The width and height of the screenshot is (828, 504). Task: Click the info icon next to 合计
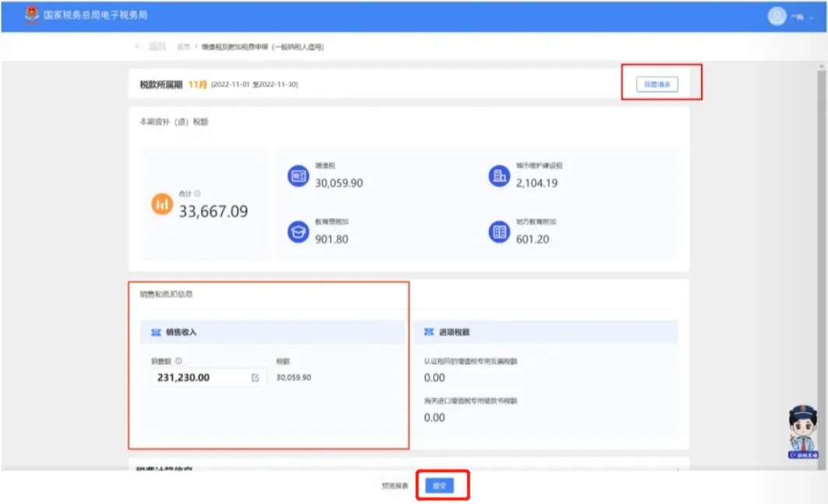click(198, 194)
